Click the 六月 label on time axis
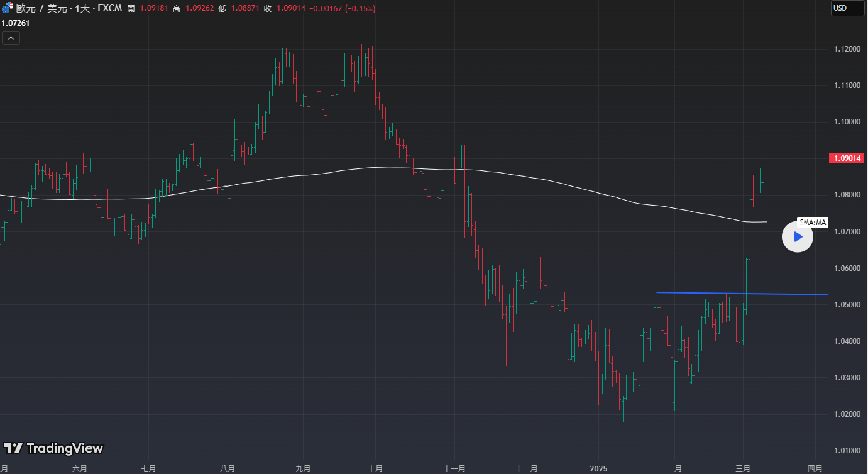 pos(80,468)
